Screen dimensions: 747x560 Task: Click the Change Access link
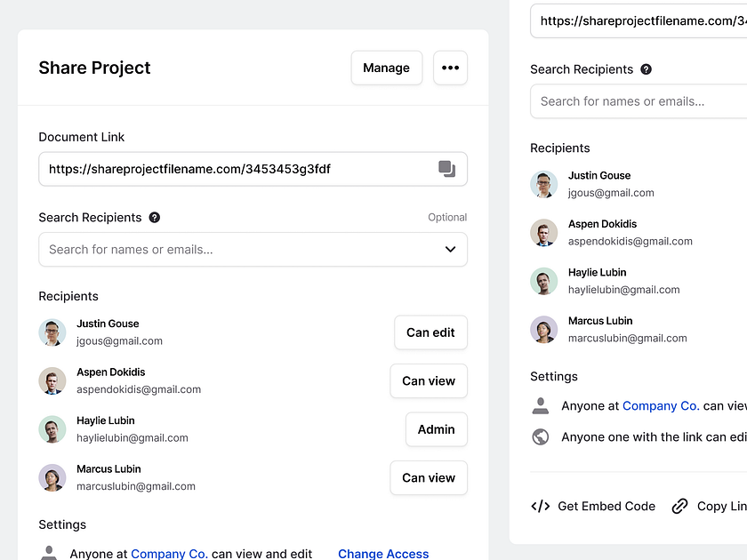(383, 554)
